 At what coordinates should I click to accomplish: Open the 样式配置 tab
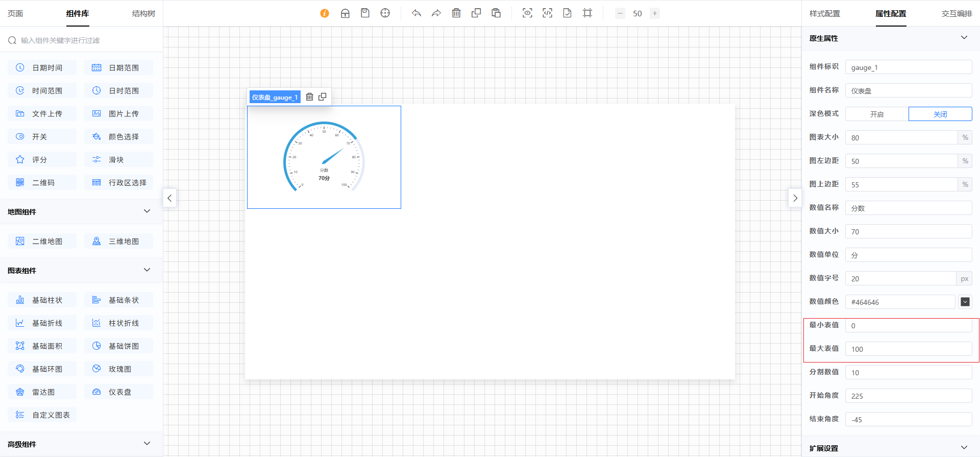pos(824,14)
